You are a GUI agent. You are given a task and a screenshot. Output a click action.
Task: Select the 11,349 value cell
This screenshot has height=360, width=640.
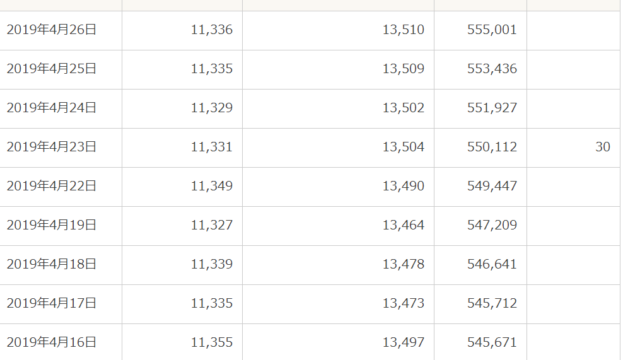click(x=182, y=186)
